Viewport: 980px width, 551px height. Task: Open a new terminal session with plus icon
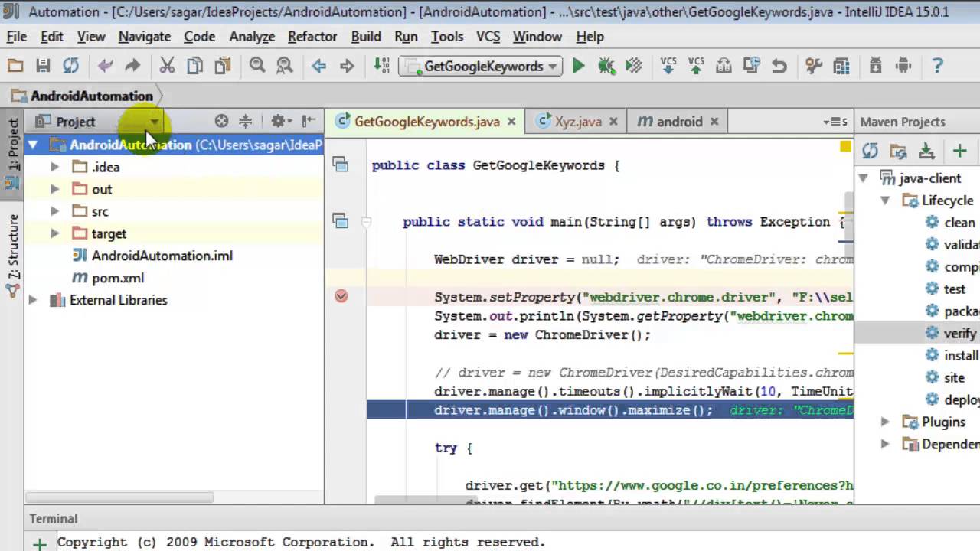39,544
